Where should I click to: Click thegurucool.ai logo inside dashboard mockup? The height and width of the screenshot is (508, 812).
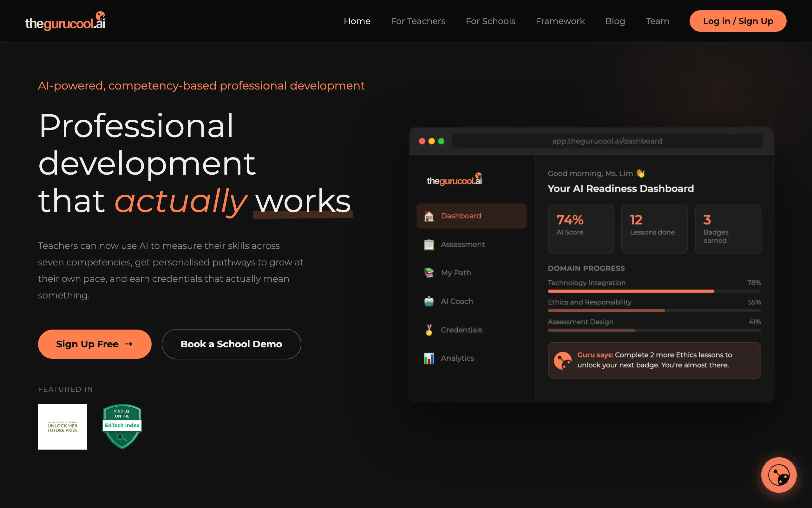pos(454,179)
